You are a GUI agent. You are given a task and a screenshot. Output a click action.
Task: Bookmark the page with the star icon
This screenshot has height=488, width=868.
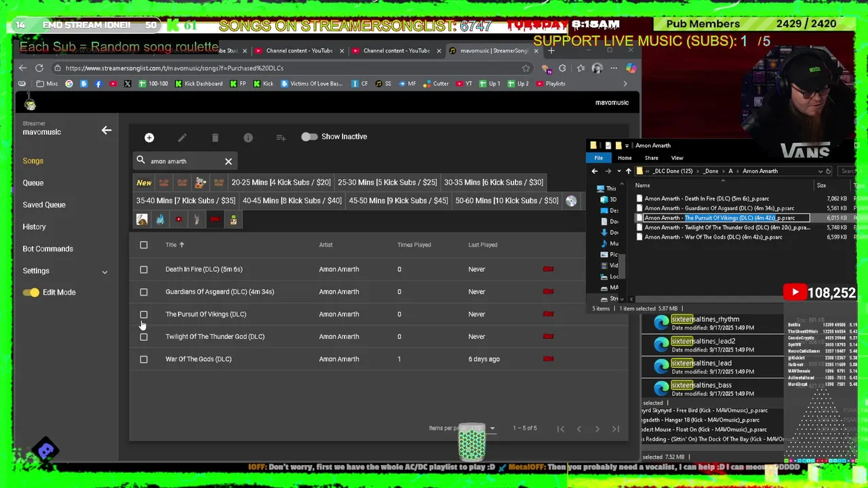526,68
